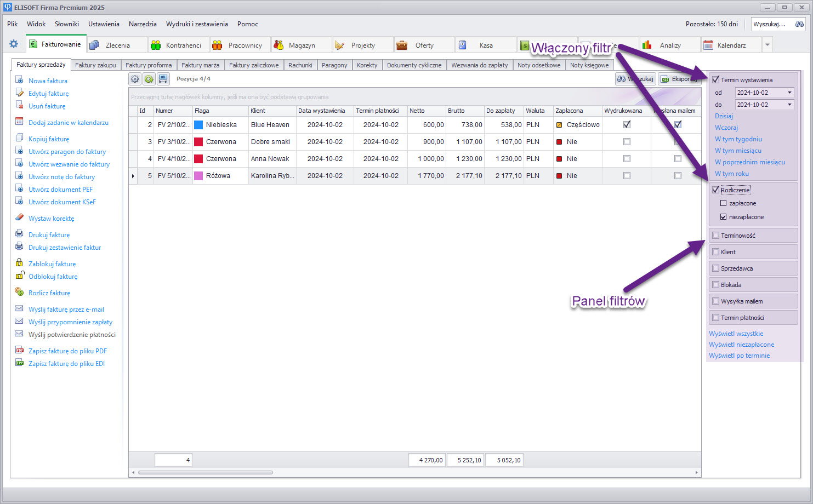Uncheck the Termin wystawienia filter
The width and height of the screenshot is (813, 504).
(x=715, y=80)
